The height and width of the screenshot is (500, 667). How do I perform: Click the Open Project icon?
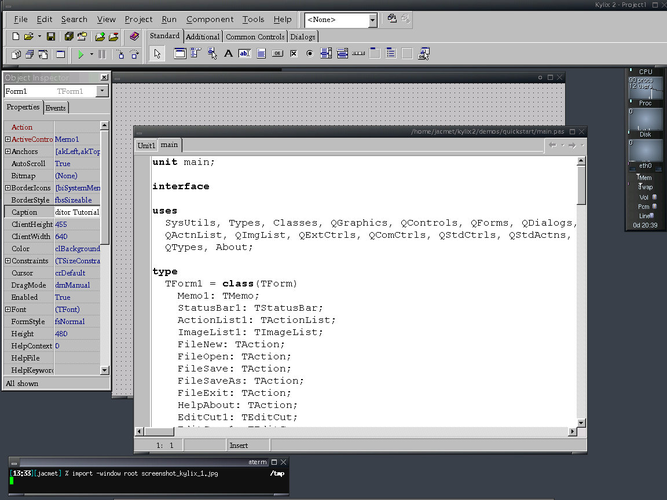pyautogui.click(x=82, y=37)
